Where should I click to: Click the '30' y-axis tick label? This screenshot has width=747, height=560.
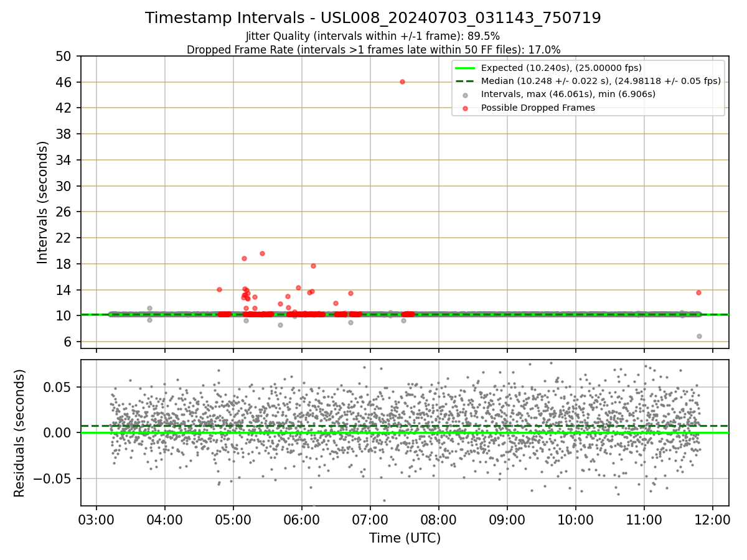click(63, 186)
